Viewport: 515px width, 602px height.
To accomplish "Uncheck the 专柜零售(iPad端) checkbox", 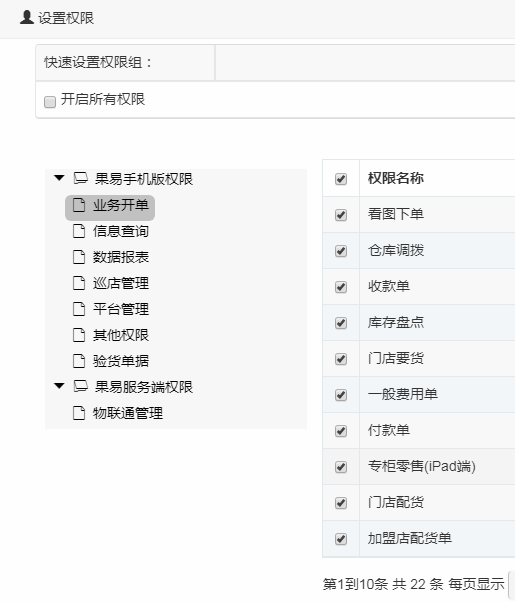I will (341, 467).
